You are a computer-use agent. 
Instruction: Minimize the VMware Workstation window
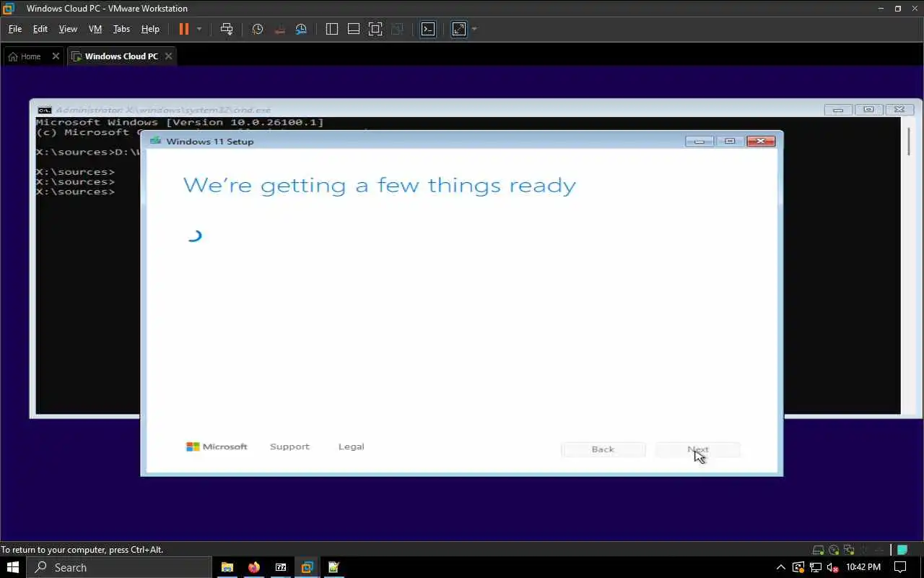(x=881, y=9)
